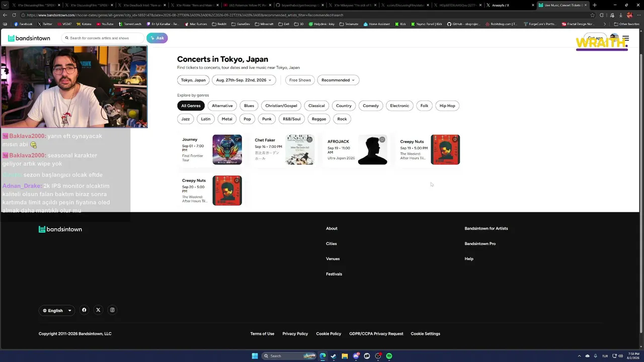The height and width of the screenshot is (362, 644).
Task: Open the AFROJACK silhouette thumbnail
Action: (373, 150)
